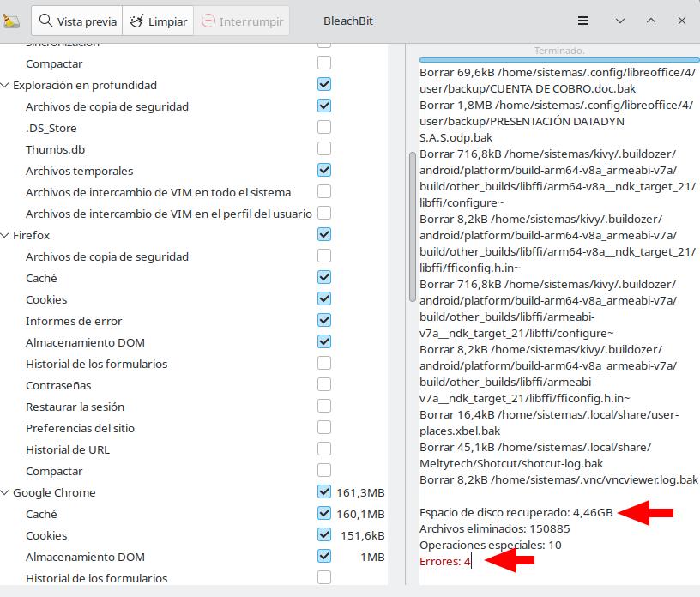
Task: Check Firefox Compactar checkbox
Action: click(x=324, y=470)
